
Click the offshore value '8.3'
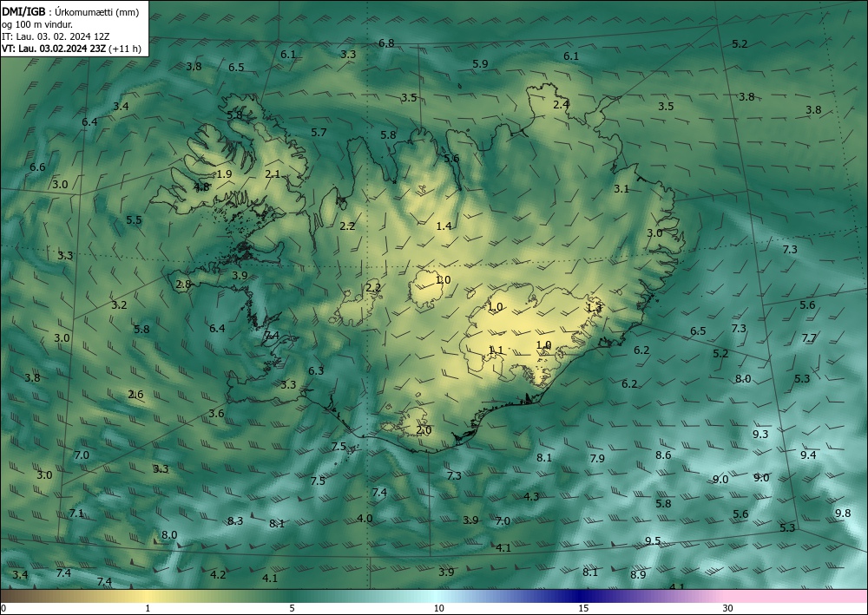235,520
